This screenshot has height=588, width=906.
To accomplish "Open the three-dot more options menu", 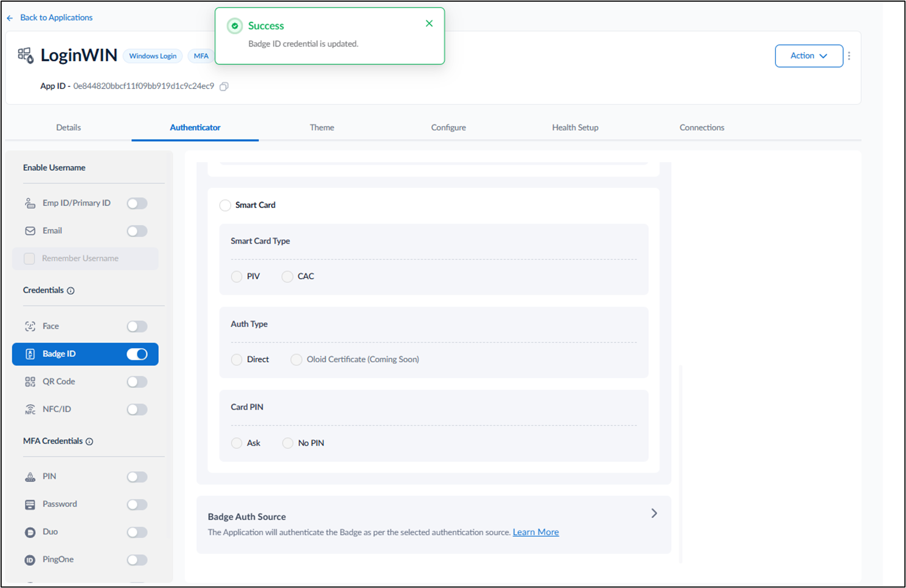I will pos(849,56).
